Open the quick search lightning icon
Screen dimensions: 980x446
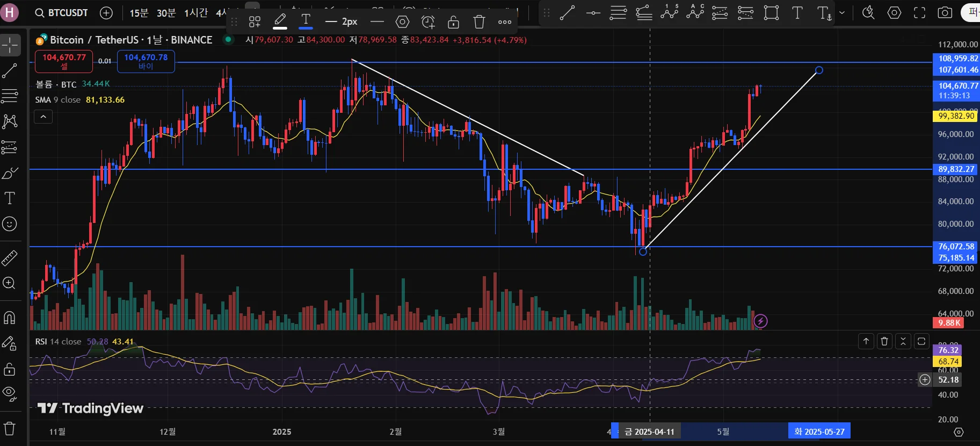click(x=868, y=13)
